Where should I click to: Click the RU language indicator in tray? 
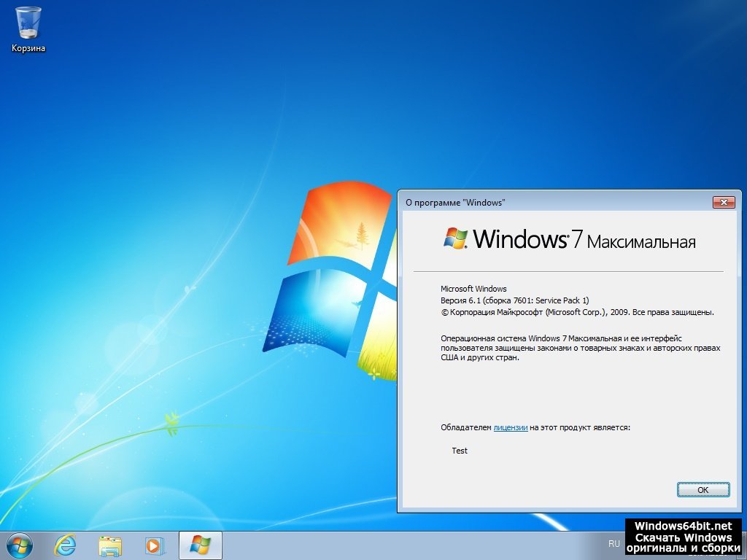click(x=614, y=543)
